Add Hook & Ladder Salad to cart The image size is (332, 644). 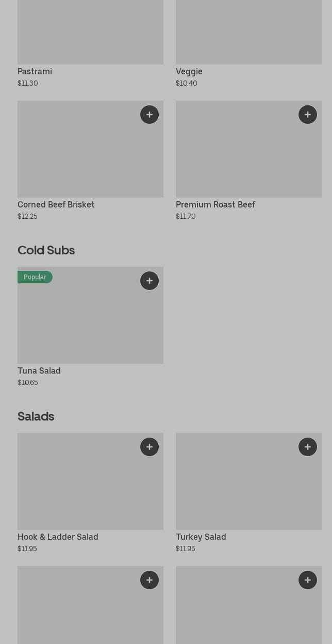coord(150,447)
